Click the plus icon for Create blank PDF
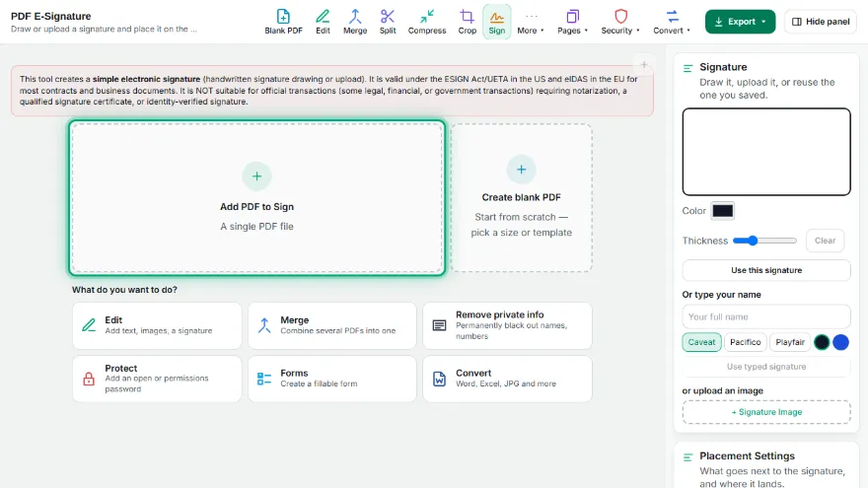The image size is (868, 488). pyautogui.click(x=521, y=170)
